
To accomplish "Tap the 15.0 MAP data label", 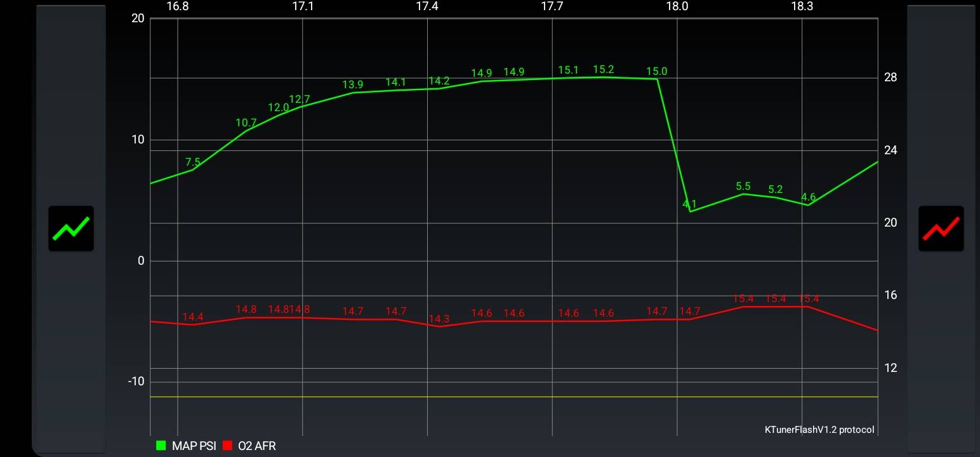I will (657, 71).
